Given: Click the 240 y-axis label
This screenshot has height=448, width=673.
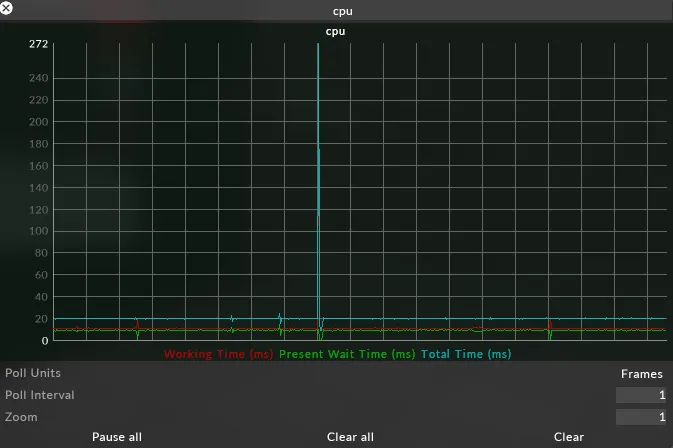Looking at the screenshot, I should (x=39, y=78).
